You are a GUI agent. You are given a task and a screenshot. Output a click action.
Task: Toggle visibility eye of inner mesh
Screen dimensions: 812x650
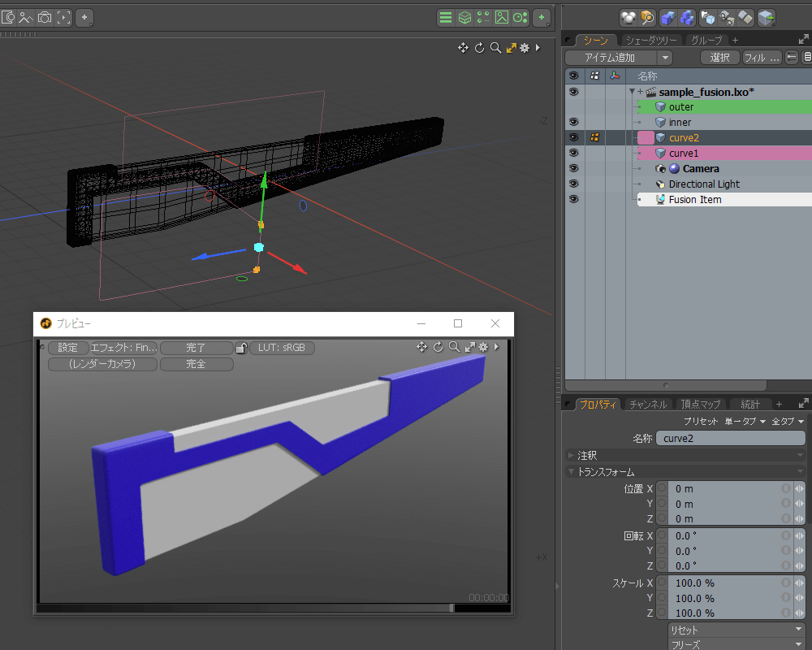[x=574, y=122]
